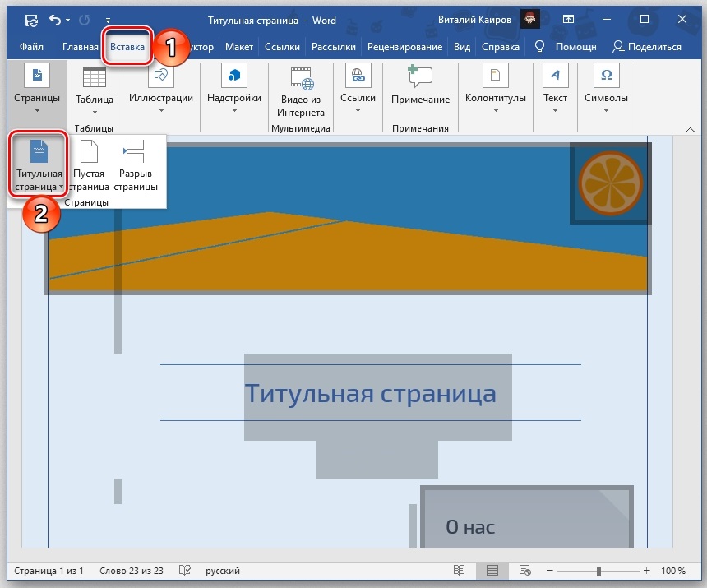Add a comment with Примечание button
The width and height of the screenshot is (707, 588).
tap(420, 86)
